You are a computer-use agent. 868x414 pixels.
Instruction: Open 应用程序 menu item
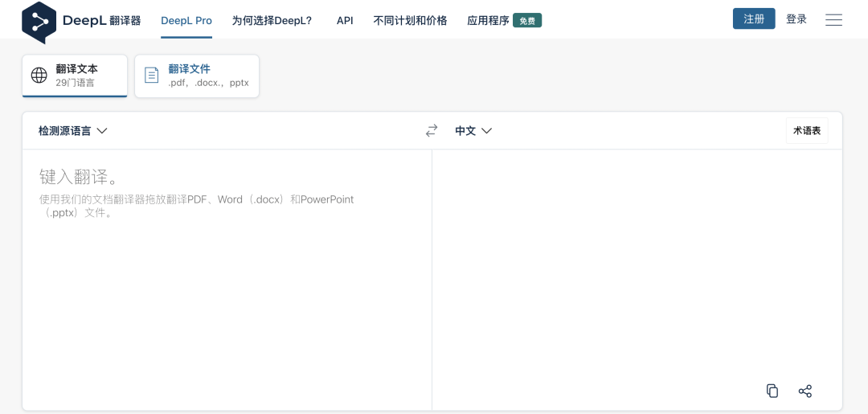(489, 20)
